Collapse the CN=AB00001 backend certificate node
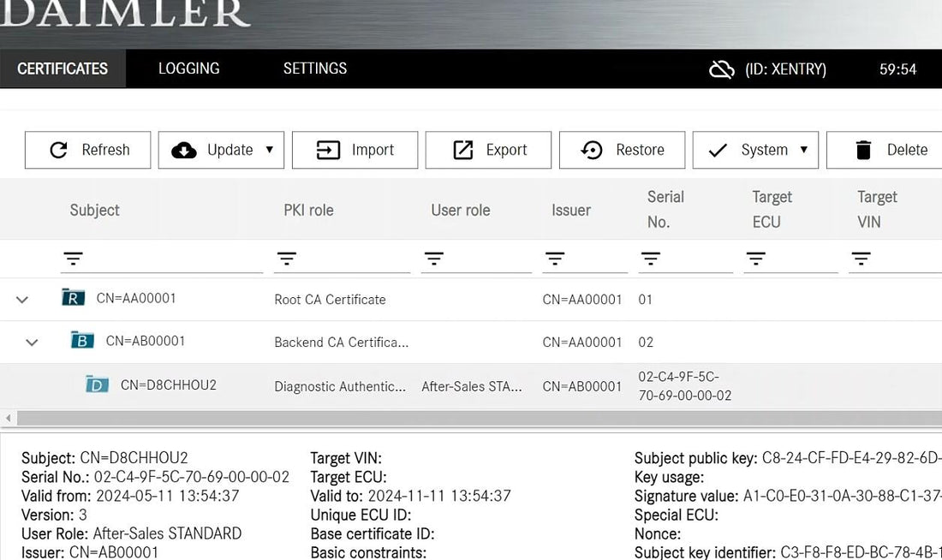The width and height of the screenshot is (942, 560). pos(32,343)
